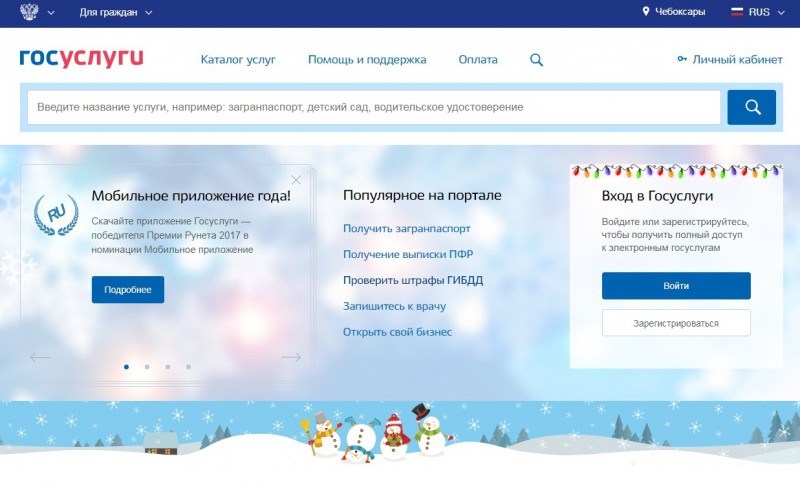Focus the service name search field
Image resolution: width=800 pixels, height=485 pixels.
374,107
